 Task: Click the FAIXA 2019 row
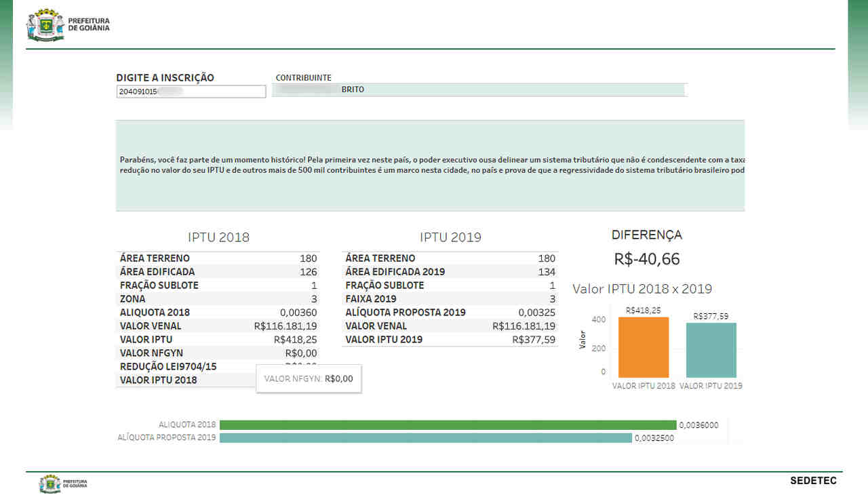(450, 299)
